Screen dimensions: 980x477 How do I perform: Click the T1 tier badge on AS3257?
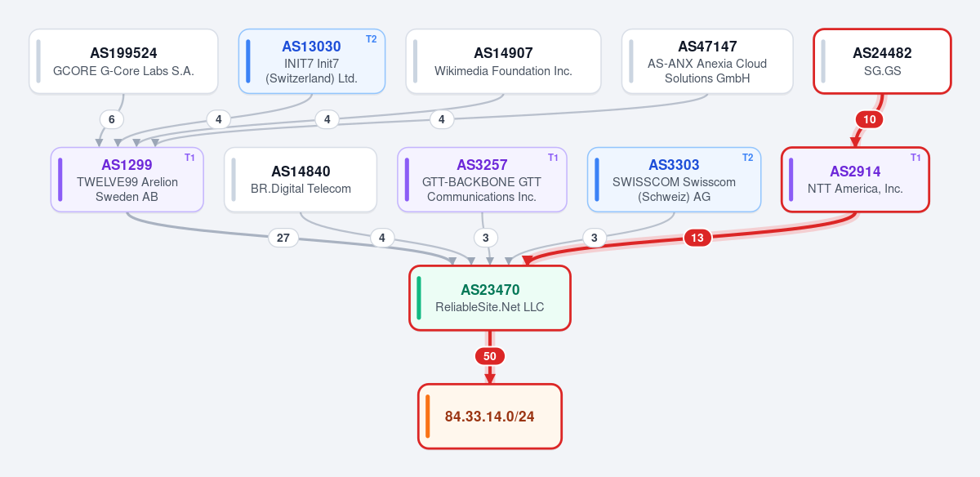click(x=553, y=158)
